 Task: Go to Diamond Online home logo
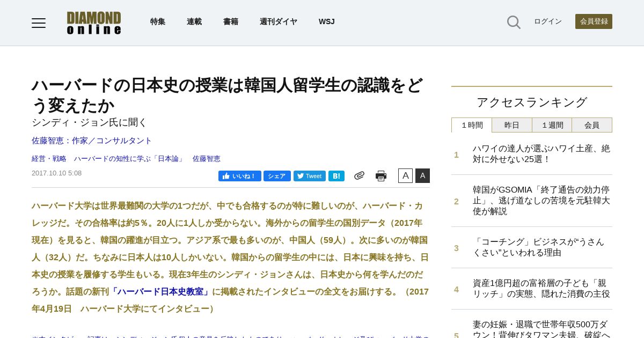94,23
